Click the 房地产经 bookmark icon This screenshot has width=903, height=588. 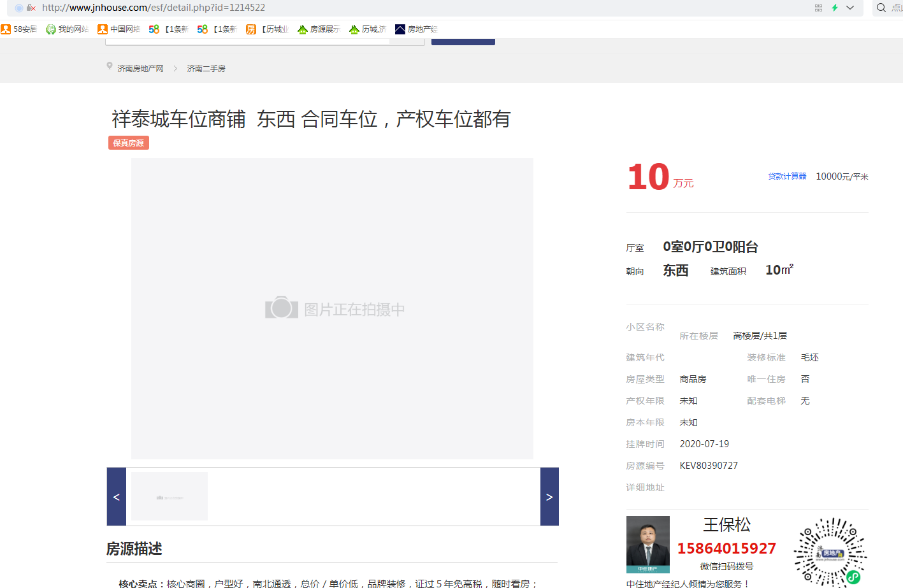[400, 29]
